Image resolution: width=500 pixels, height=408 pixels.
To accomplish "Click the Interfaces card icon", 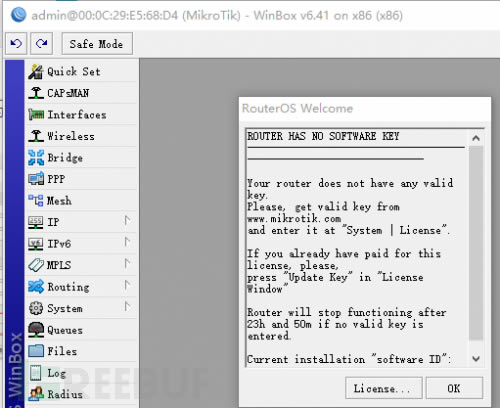I will pos(36,115).
